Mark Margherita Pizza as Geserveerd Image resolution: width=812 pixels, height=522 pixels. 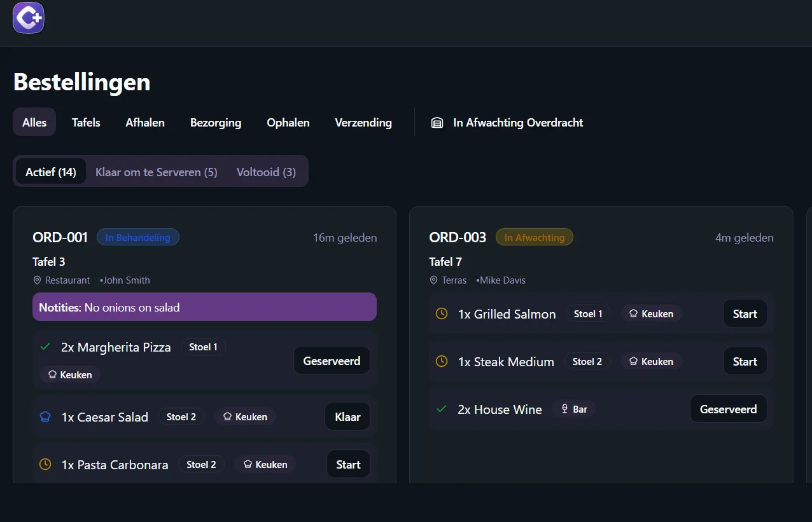coord(332,361)
